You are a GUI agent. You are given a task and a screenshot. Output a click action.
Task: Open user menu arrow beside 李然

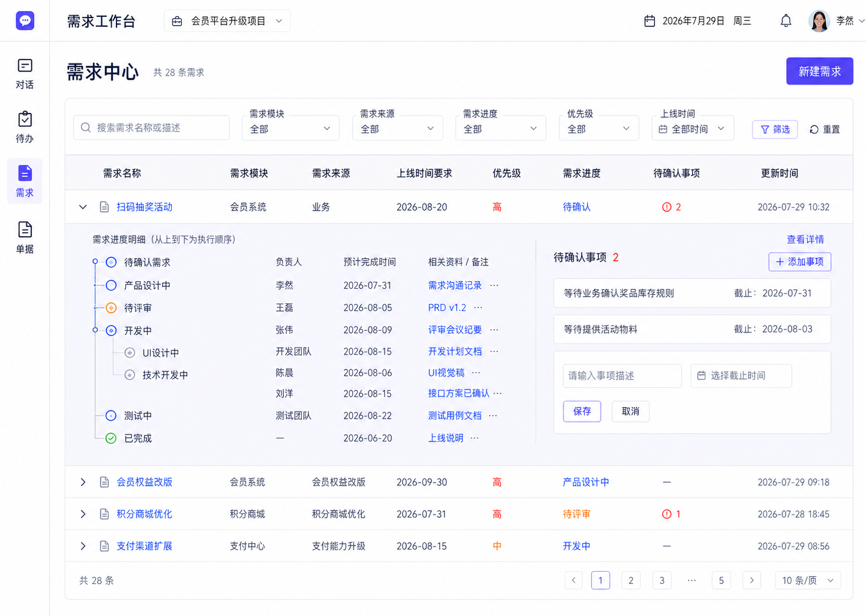[x=862, y=21]
